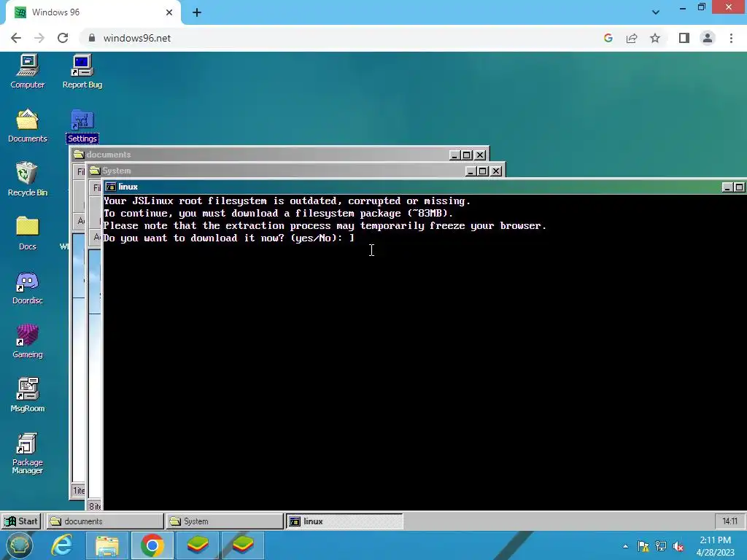Viewport: 747px width, 560px height.
Task: Open the tab search dropdown chevron
Action: click(656, 12)
